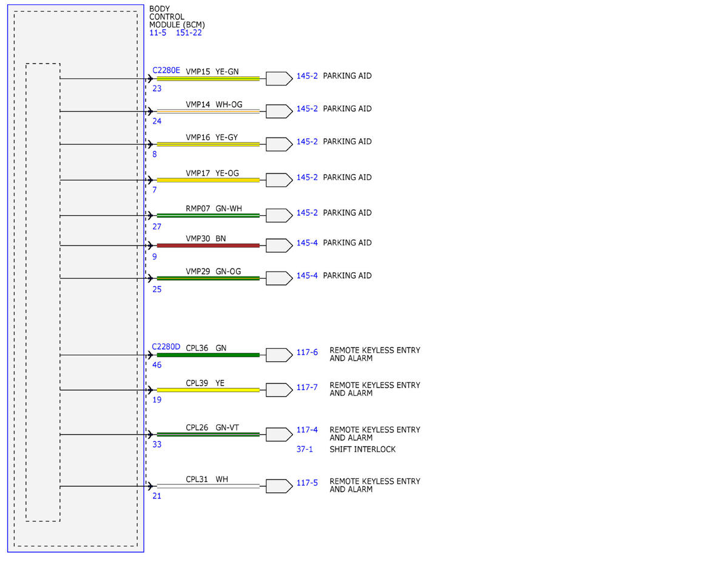Click the off-page arrow for VMP16 YE-GY
Viewport: 728px width, 562px height.
coord(279,144)
